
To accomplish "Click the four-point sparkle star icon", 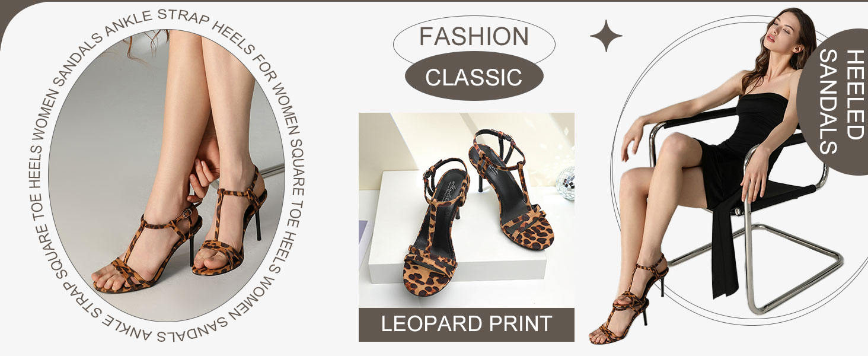I will click(x=606, y=36).
